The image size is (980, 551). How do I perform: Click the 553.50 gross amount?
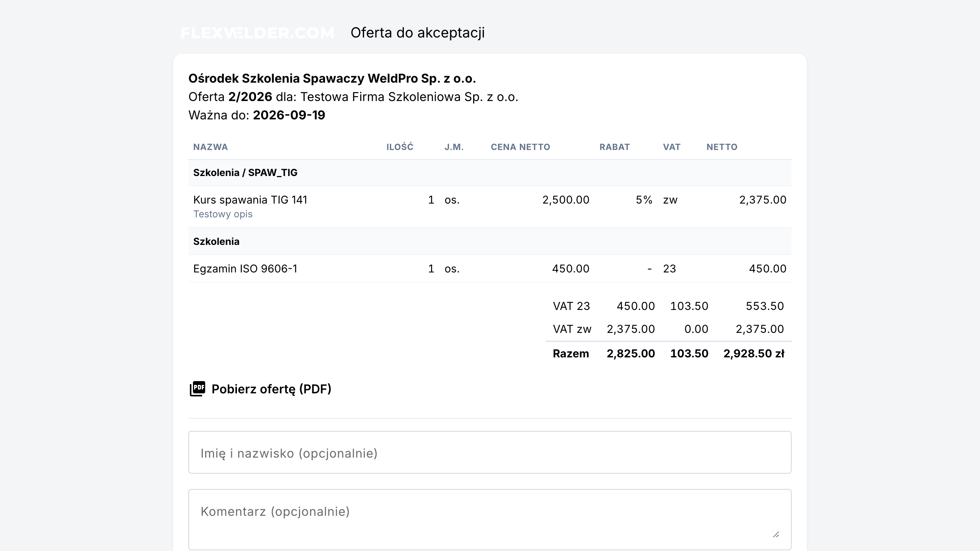tap(765, 306)
